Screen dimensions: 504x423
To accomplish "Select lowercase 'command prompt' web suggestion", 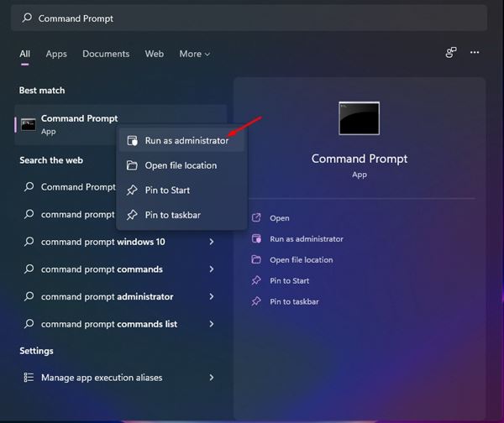I will tap(78, 214).
